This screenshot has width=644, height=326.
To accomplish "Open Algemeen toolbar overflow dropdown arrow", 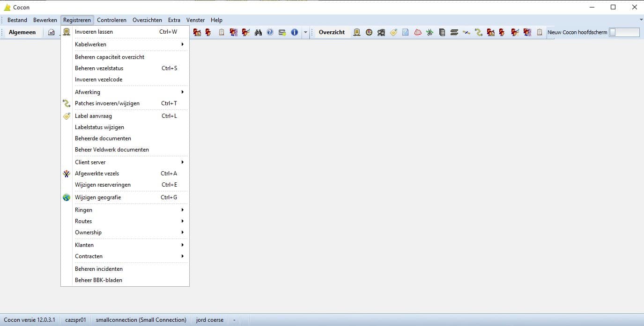I will point(305,32).
